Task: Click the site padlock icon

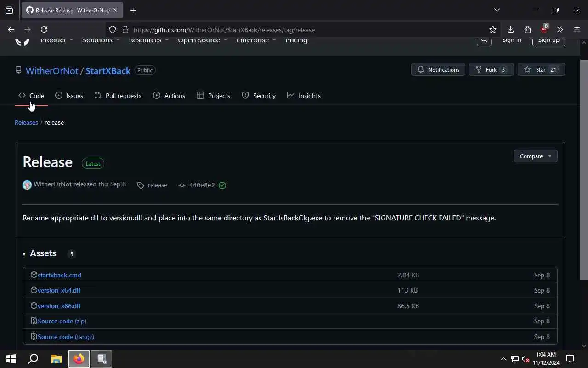Action: click(125, 29)
